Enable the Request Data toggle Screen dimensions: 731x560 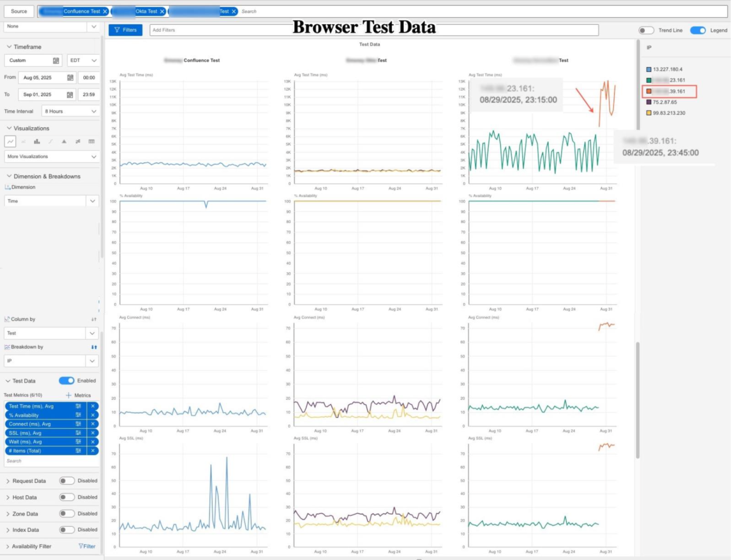67,481
